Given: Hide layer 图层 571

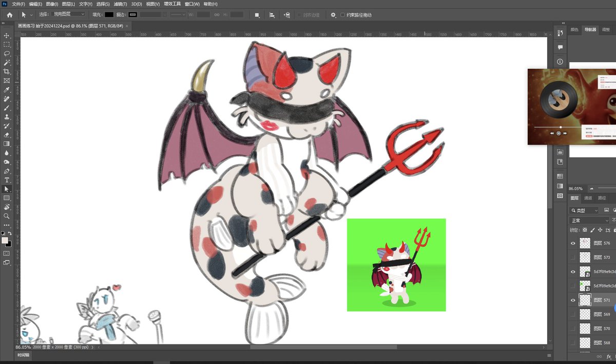Looking at the screenshot, I should point(573,300).
